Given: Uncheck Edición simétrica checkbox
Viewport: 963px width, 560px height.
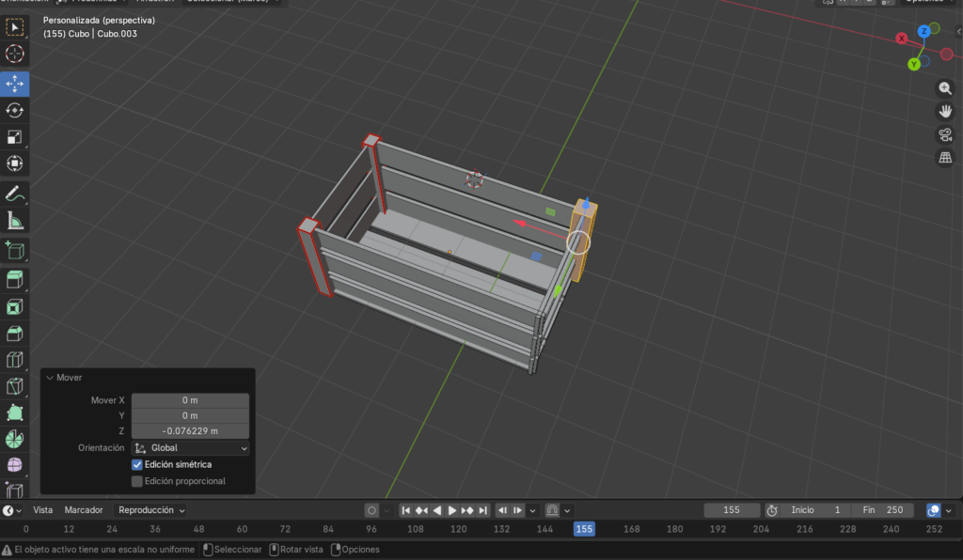Looking at the screenshot, I should coord(137,464).
